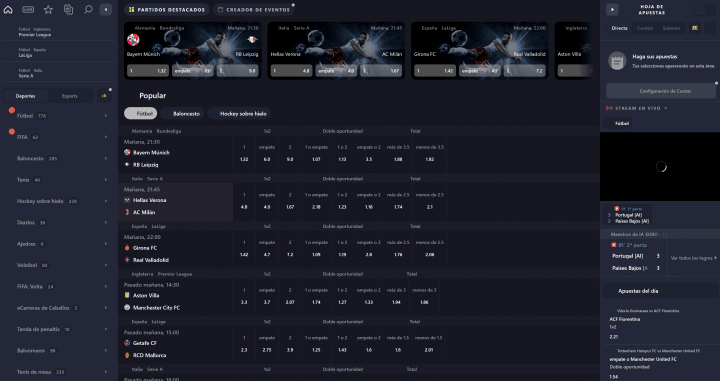Select más de 2.5 odds 1.76 Girona row
This screenshot has height=381, width=720.
coord(398,254)
